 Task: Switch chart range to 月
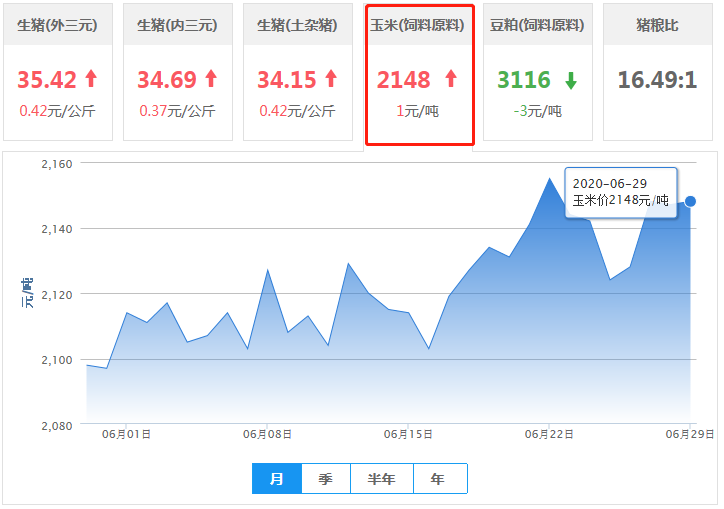tap(277, 479)
